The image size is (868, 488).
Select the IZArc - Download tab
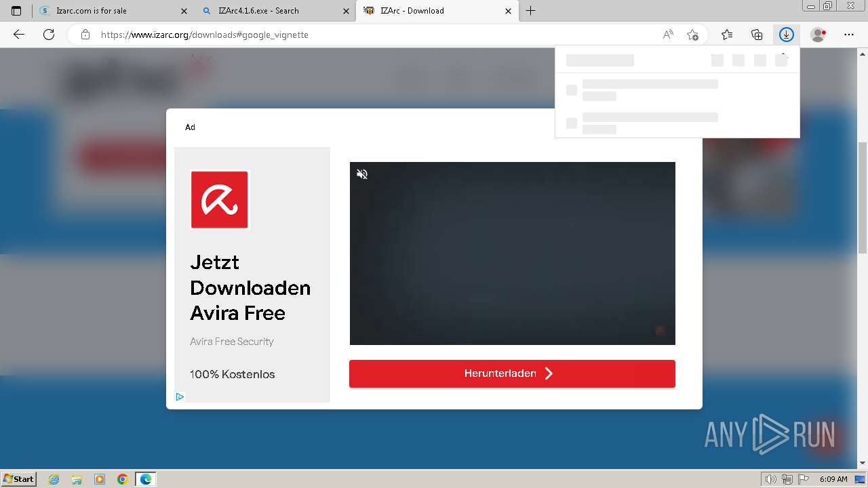click(438, 11)
